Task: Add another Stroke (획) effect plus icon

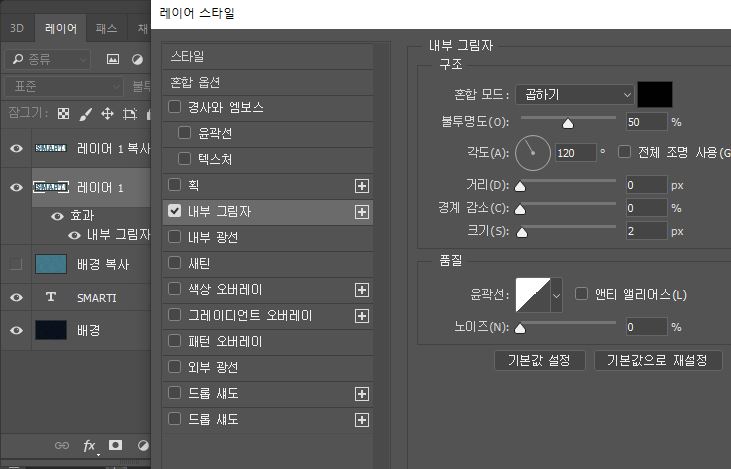Action: click(362, 186)
